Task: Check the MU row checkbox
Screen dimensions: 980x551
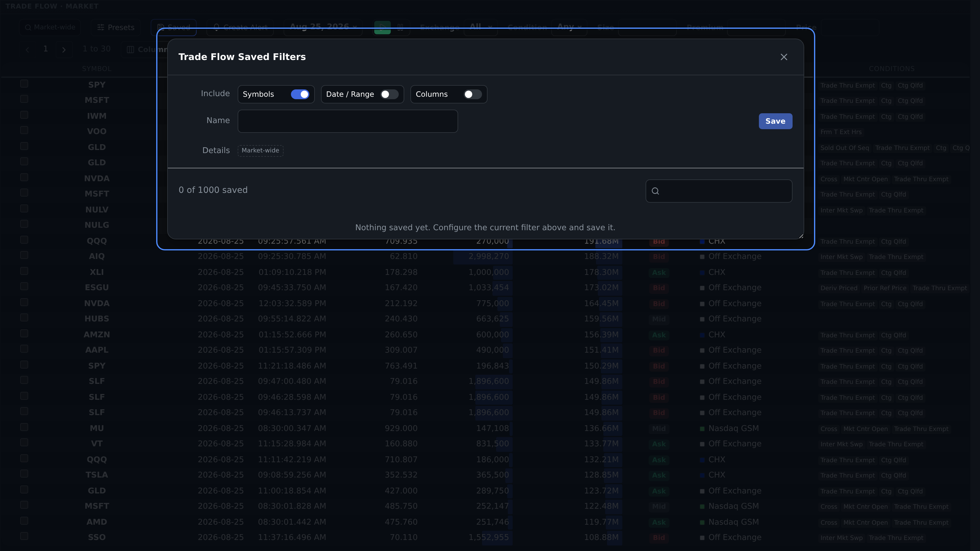Action: click(x=24, y=427)
